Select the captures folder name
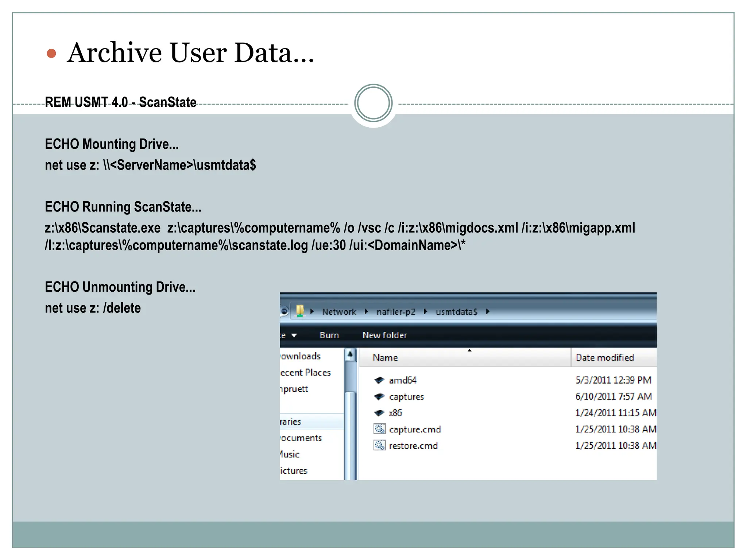Screen dimensions: 747x560 coord(406,397)
